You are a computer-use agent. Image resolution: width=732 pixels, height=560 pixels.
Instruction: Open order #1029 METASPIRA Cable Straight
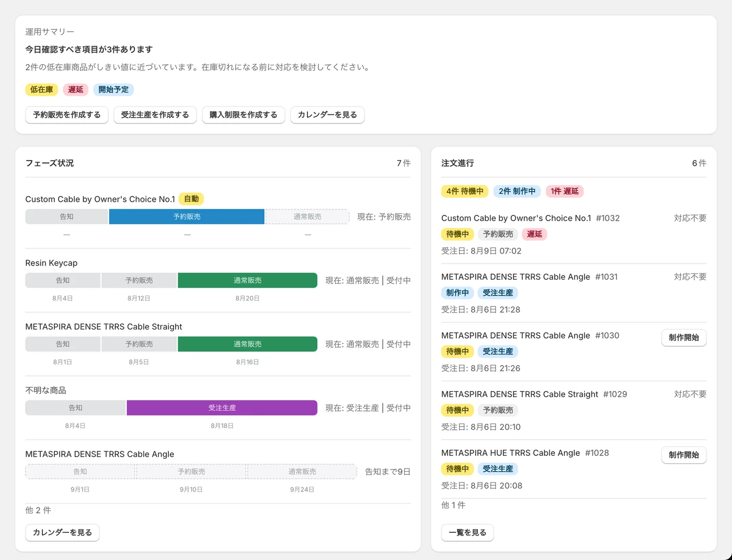[x=534, y=394]
